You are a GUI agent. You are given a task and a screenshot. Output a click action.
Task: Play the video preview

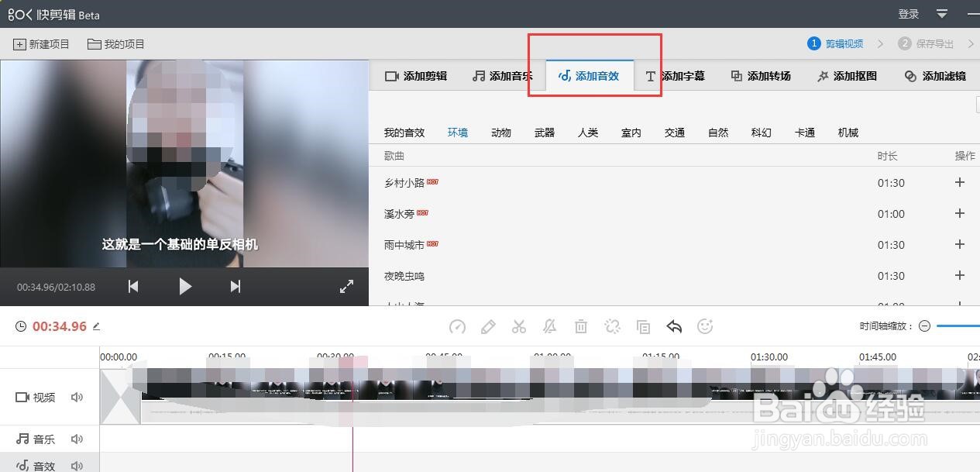(184, 287)
